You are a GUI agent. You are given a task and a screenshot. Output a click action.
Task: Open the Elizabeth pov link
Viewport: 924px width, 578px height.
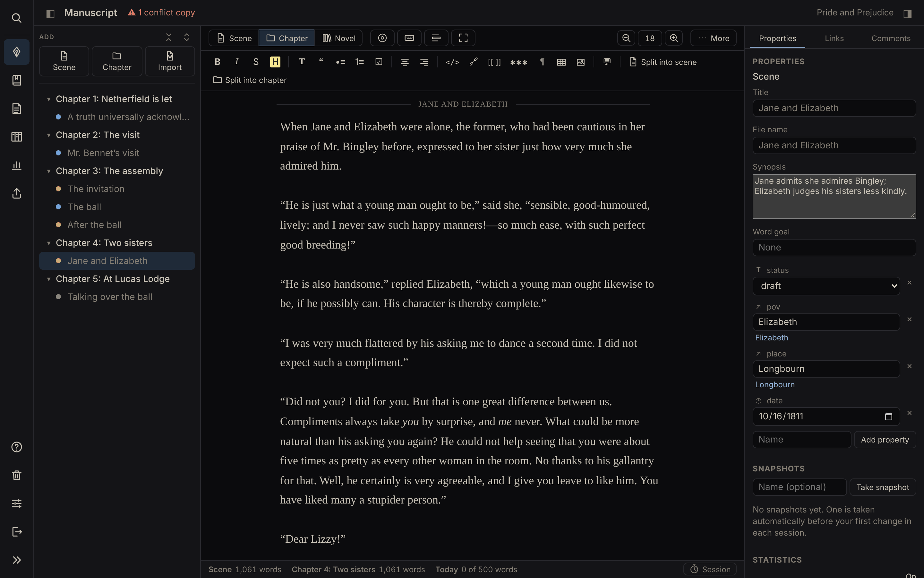(771, 338)
